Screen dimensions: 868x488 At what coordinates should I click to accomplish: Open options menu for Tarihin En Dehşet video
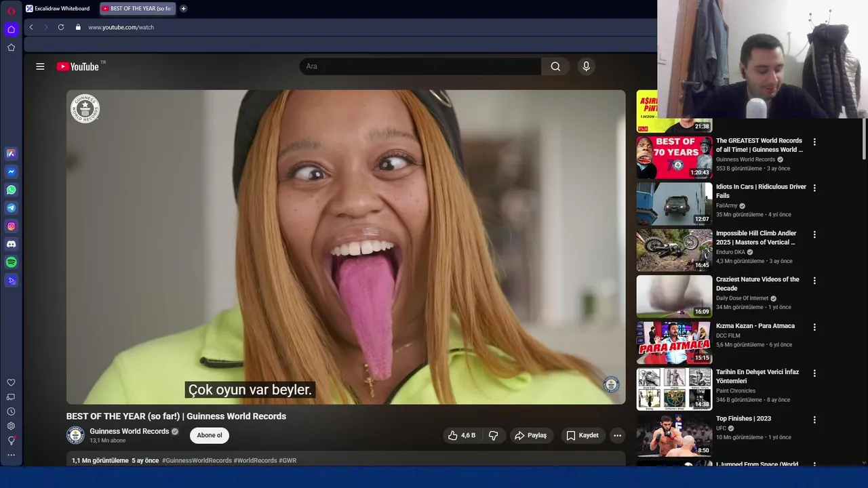tap(814, 373)
